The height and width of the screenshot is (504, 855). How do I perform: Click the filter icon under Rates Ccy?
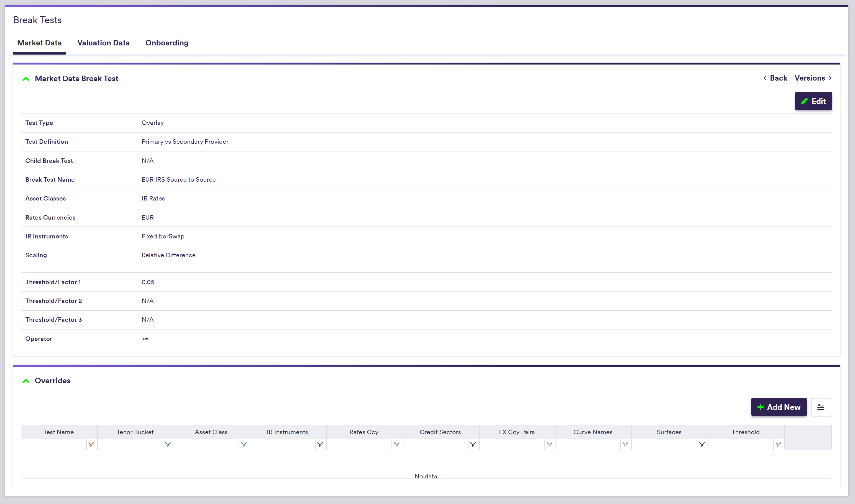(396, 444)
